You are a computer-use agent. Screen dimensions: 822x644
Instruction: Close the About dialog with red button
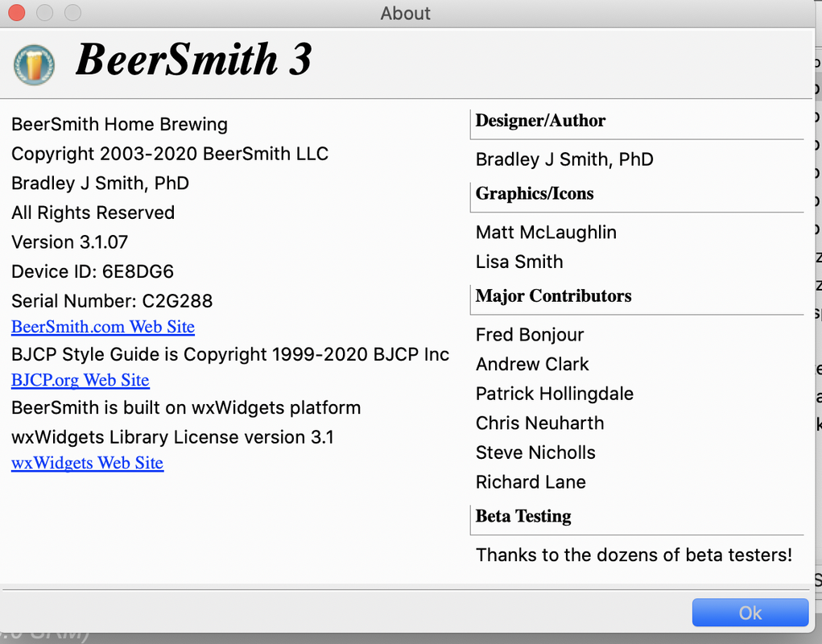click(17, 13)
